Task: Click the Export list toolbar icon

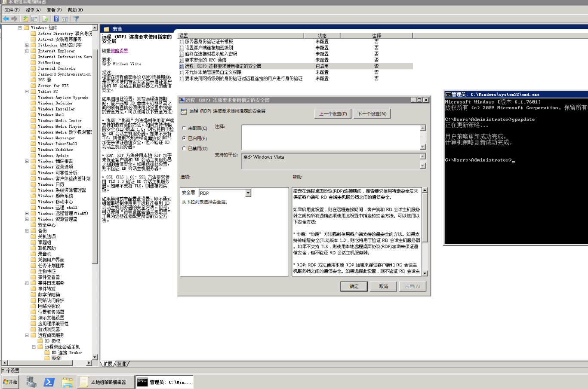Action: tap(45, 18)
